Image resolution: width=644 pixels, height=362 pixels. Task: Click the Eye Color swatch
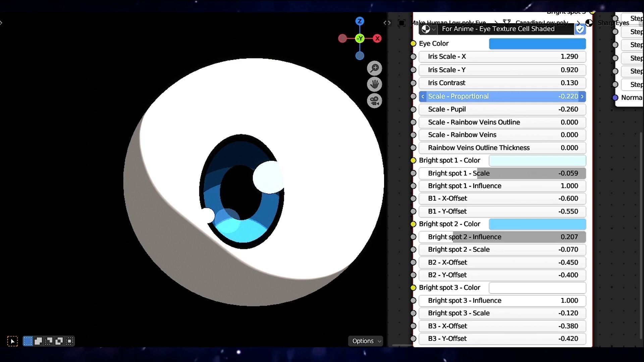tap(537, 44)
